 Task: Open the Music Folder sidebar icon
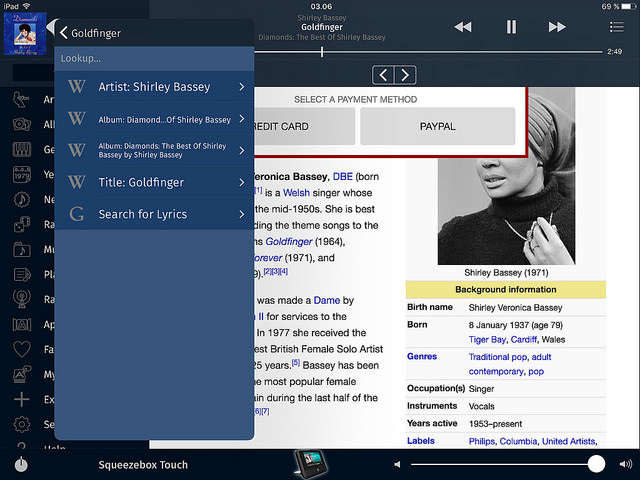(21, 249)
